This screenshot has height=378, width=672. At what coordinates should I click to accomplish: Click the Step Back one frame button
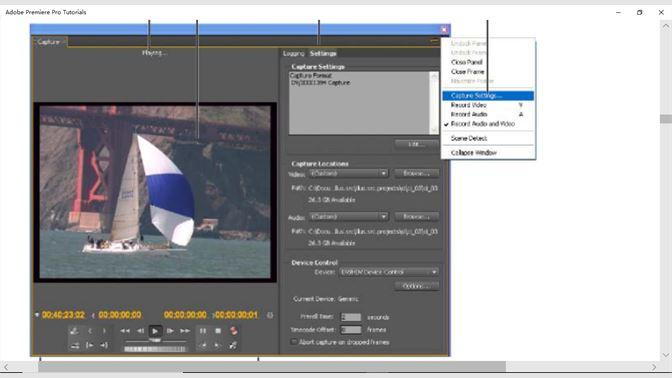(140, 331)
